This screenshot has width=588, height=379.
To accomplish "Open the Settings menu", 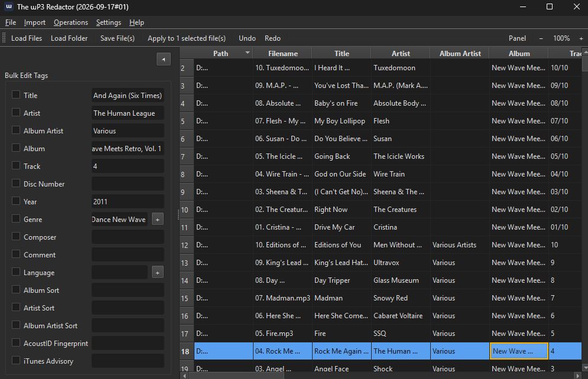I will click(108, 22).
